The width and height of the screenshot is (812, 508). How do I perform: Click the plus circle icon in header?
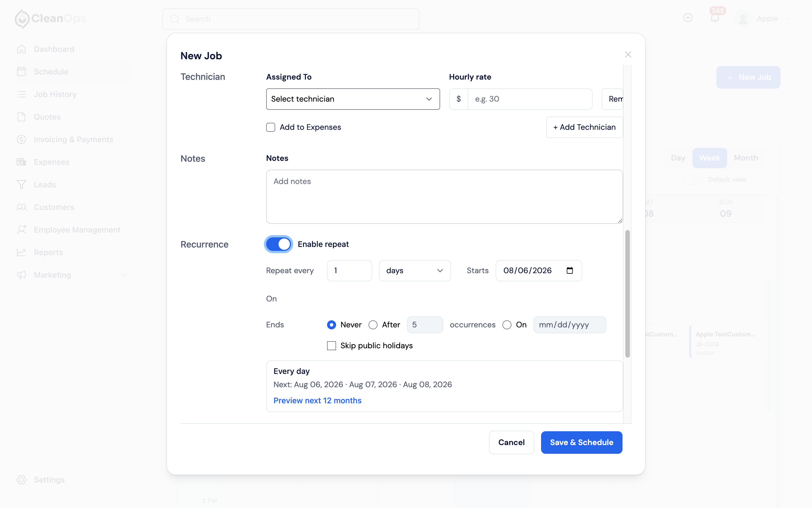[x=688, y=18]
